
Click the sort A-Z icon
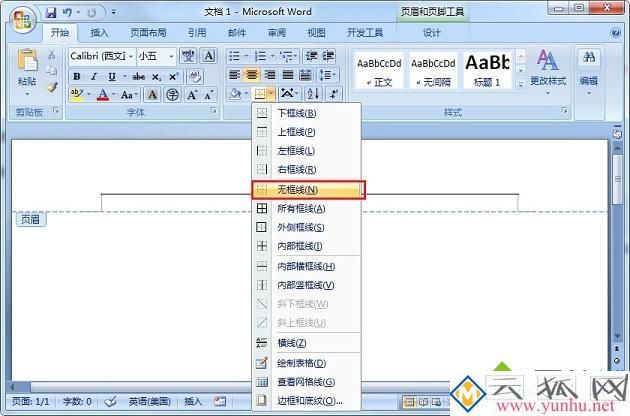pyautogui.click(x=313, y=94)
